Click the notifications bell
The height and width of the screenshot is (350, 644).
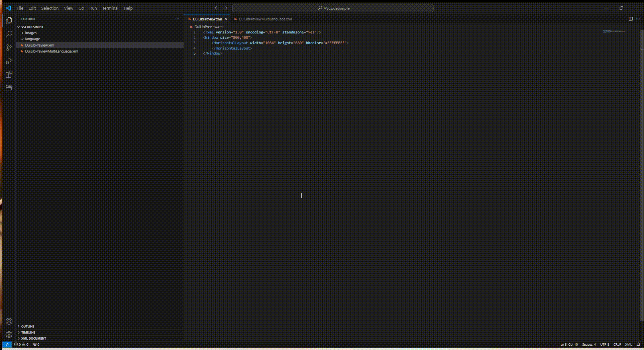(638, 344)
